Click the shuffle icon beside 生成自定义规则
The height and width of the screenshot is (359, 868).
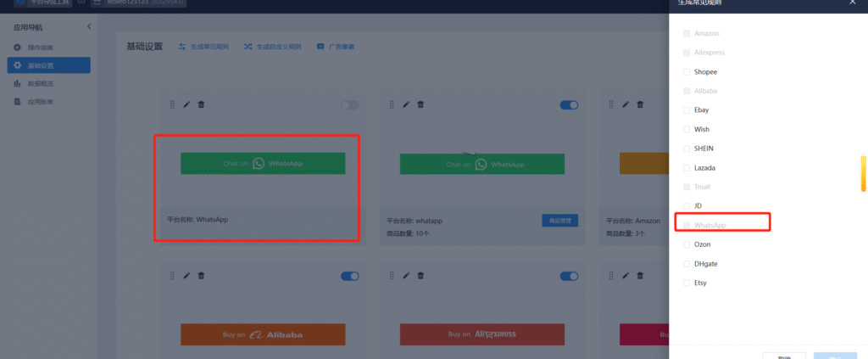[248, 47]
